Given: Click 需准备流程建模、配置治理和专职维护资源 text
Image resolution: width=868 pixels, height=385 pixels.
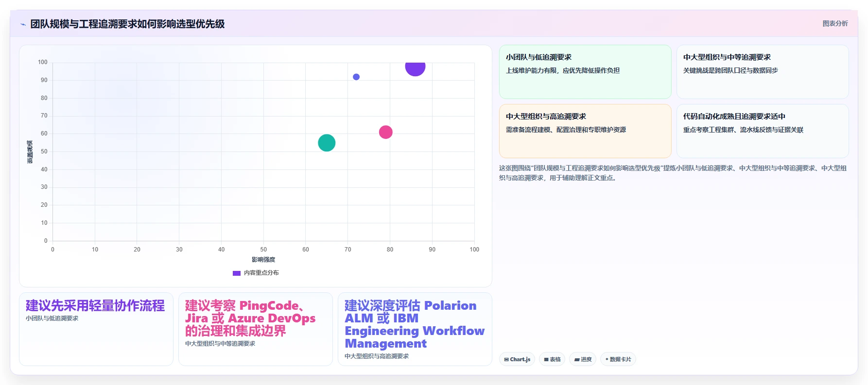Looking at the screenshot, I should point(566,130).
